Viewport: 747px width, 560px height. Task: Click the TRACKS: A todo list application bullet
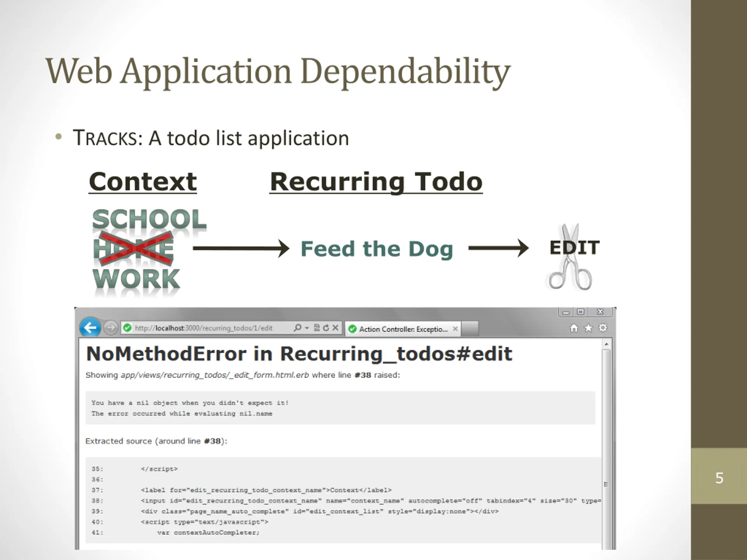pyautogui.click(x=211, y=138)
